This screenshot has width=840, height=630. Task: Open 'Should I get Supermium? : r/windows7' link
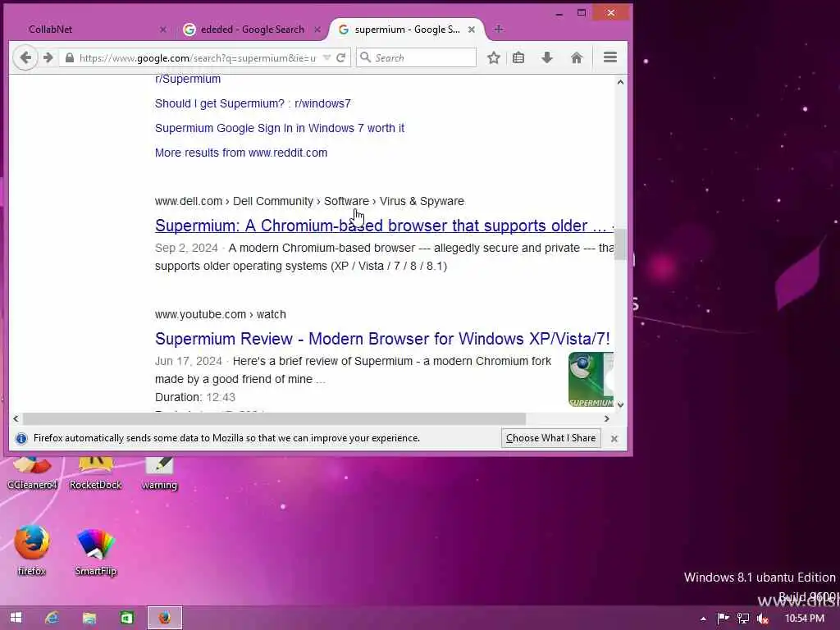tap(253, 103)
